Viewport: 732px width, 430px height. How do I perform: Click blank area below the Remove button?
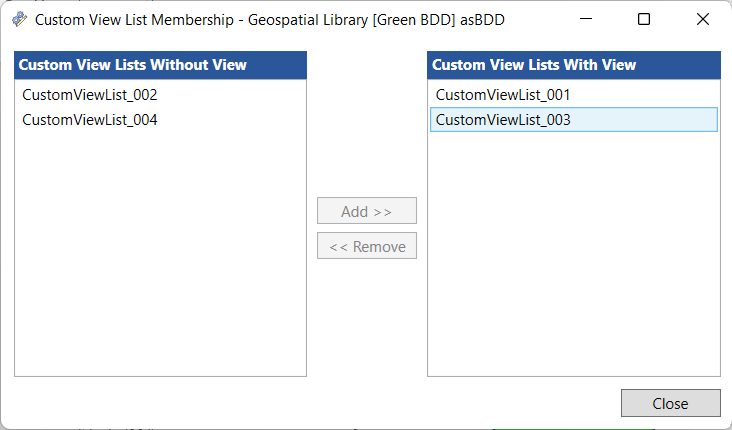pyautogui.click(x=366, y=320)
